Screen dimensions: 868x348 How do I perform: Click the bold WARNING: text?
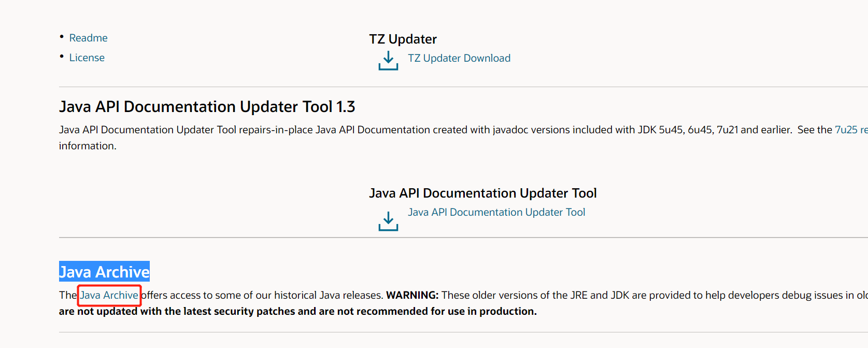(x=412, y=295)
